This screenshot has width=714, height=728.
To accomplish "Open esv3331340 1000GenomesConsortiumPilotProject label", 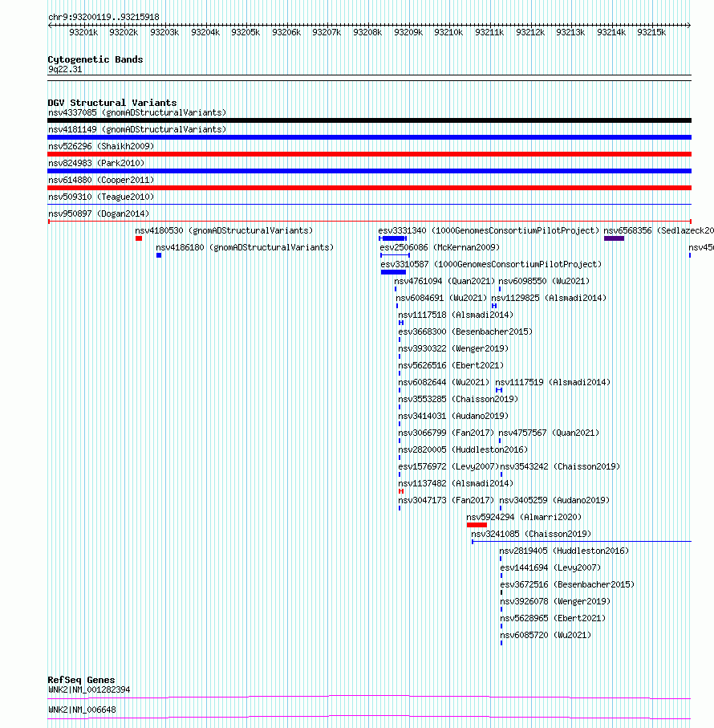I will pos(489,230).
